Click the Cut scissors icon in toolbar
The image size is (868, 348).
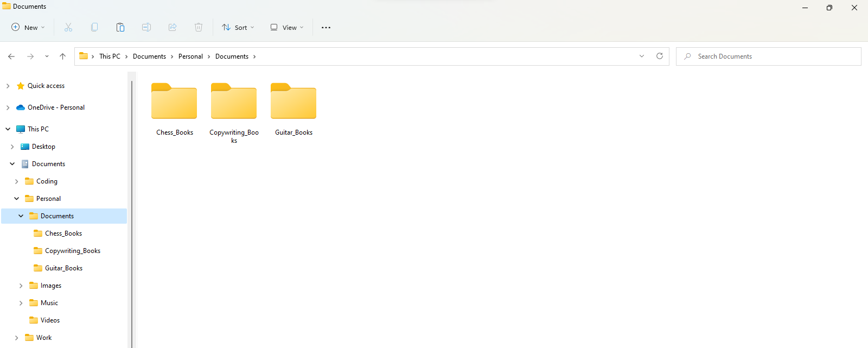68,27
